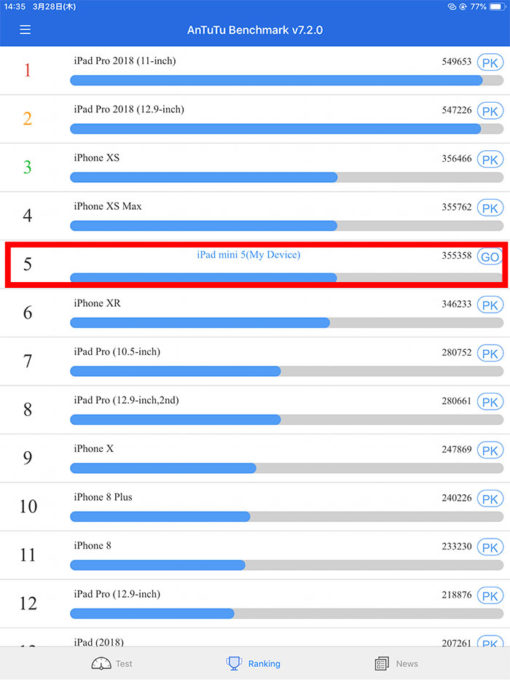
Task: Tap PK icon for iPhone 8 Plus
Action: tap(490, 499)
